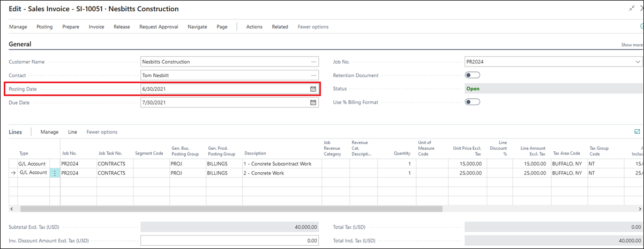Open the Request Approval menu
Screen dimensions: 644x249
pos(159,27)
